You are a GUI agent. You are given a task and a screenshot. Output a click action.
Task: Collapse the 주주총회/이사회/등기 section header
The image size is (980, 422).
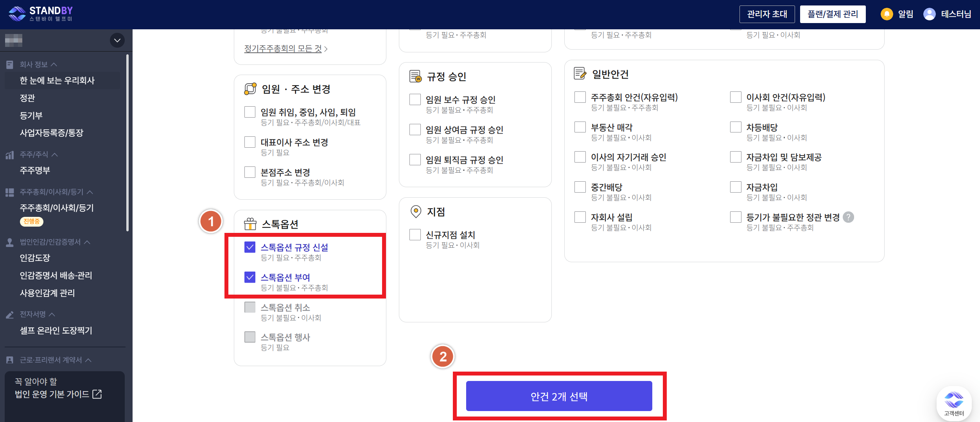[x=90, y=192]
